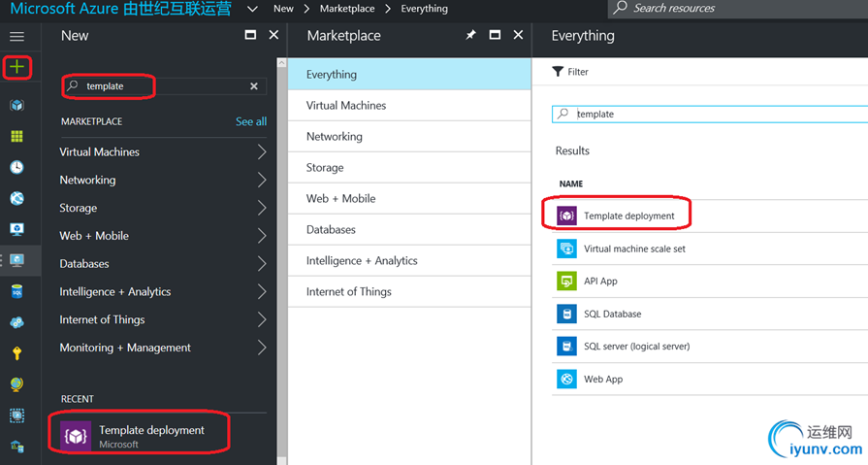Open the dashed-square sidebar icon
Image resolution: width=868 pixels, height=465 pixels.
(16, 415)
